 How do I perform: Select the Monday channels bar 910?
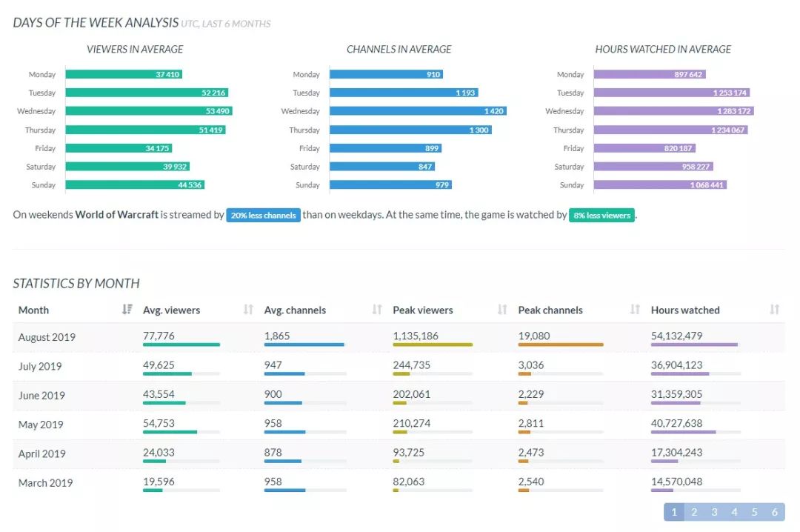tap(386, 74)
